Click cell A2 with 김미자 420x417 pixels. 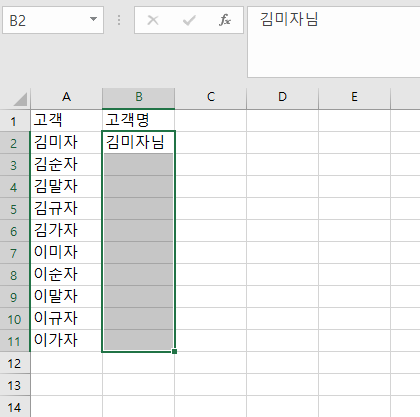pyautogui.click(x=66, y=143)
